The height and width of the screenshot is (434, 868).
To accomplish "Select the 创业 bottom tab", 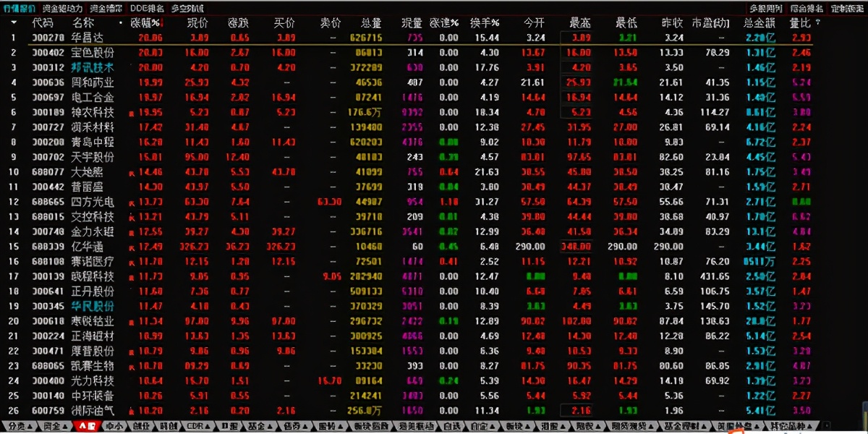I will pos(140,427).
